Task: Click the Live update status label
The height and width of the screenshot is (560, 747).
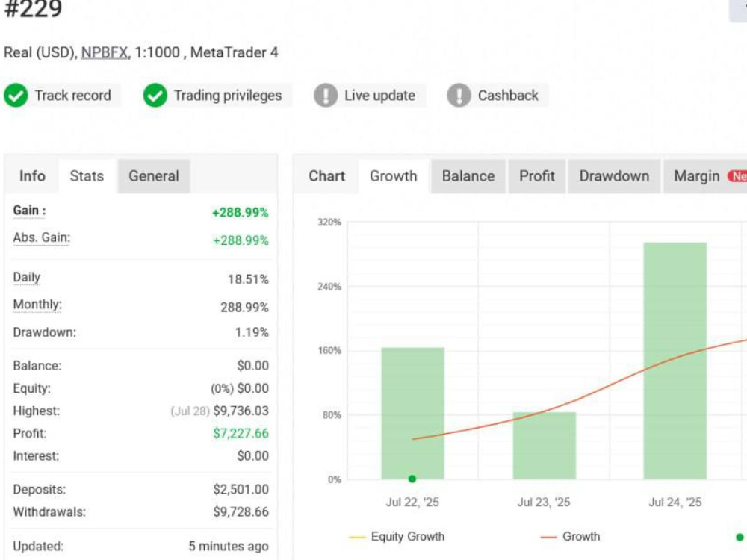Action: tap(379, 96)
